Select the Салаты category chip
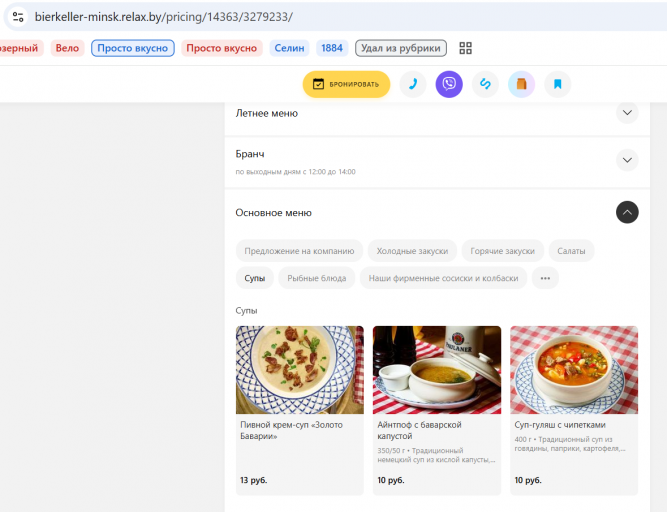 571,251
